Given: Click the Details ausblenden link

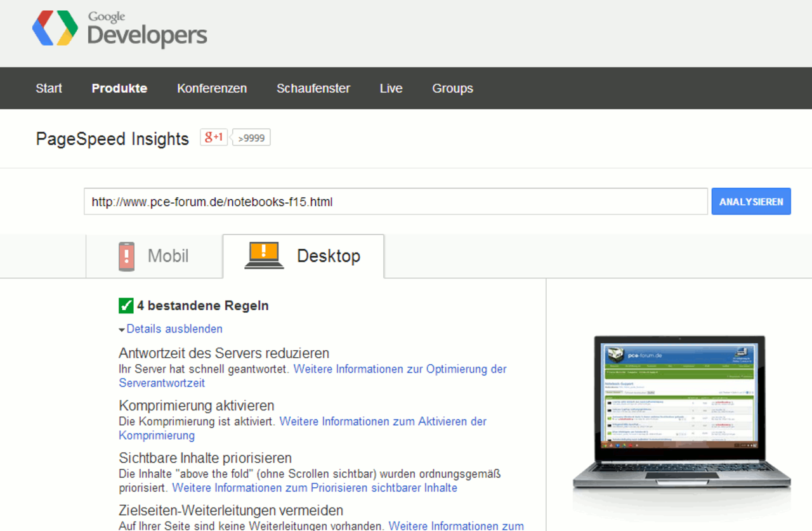Looking at the screenshot, I should point(174,329).
